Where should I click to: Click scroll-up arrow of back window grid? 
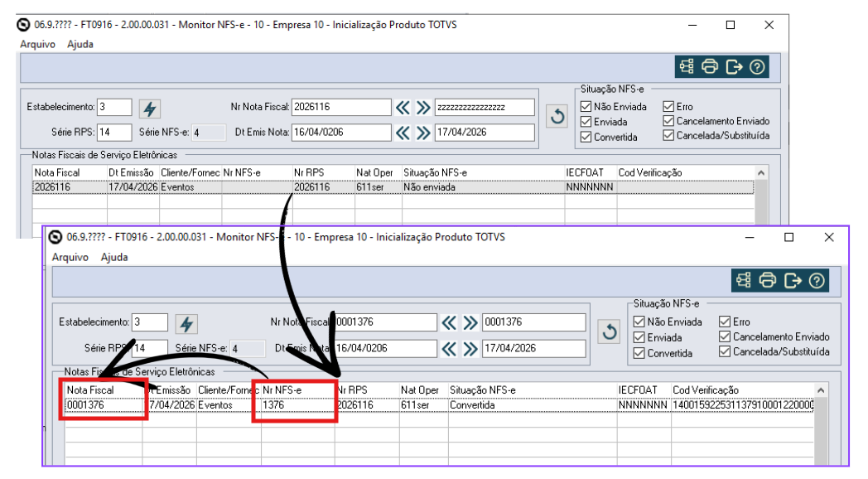tap(761, 173)
